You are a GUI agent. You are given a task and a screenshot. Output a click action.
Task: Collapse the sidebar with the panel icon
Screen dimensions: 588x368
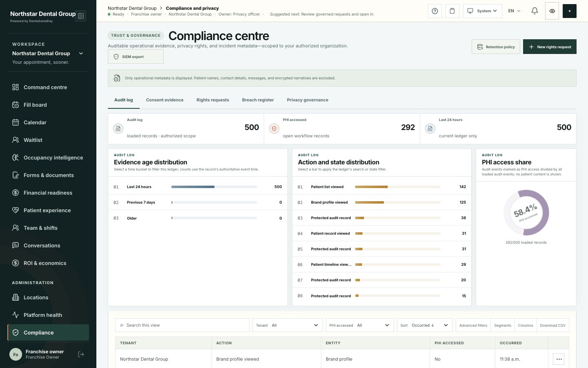pyautogui.click(x=81, y=16)
